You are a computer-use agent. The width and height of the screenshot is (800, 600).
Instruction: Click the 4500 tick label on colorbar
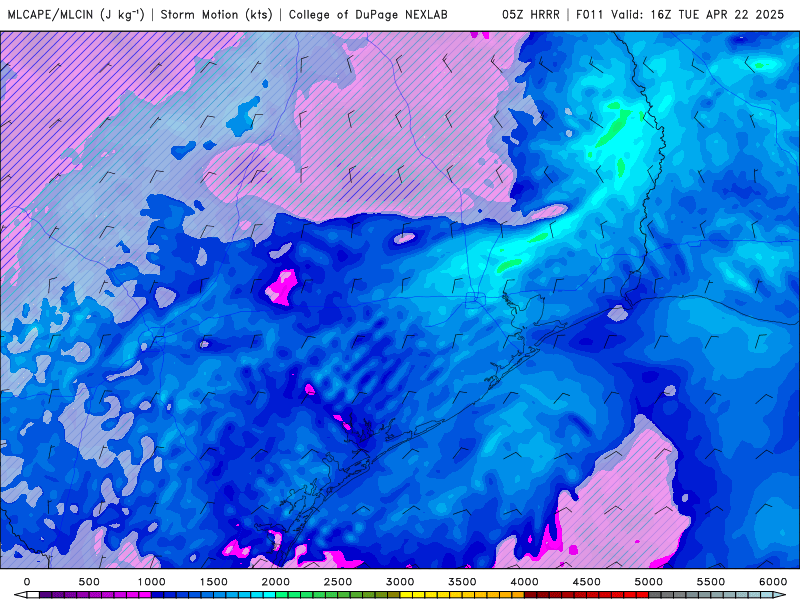[587, 582]
